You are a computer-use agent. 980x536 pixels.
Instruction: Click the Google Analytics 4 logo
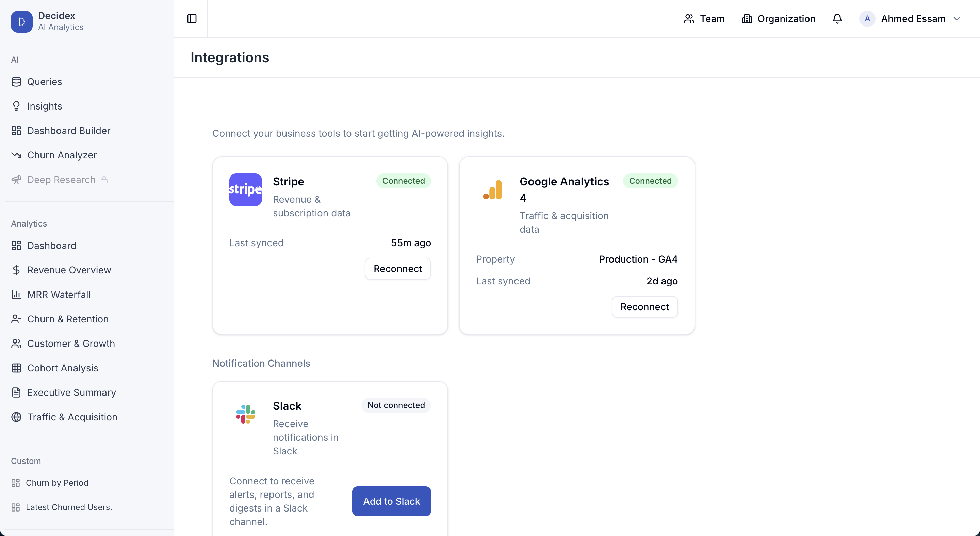pyautogui.click(x=492, y=190)
